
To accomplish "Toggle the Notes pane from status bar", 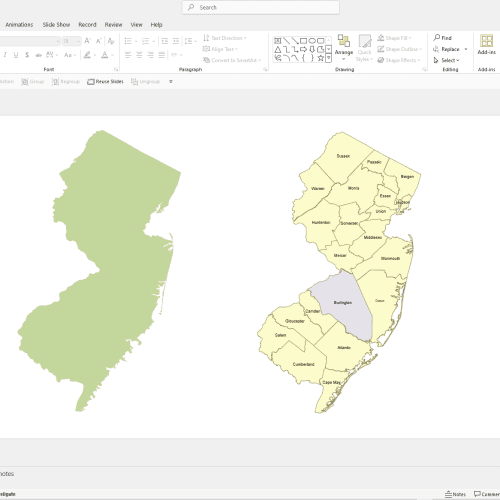I will point(455,494).
